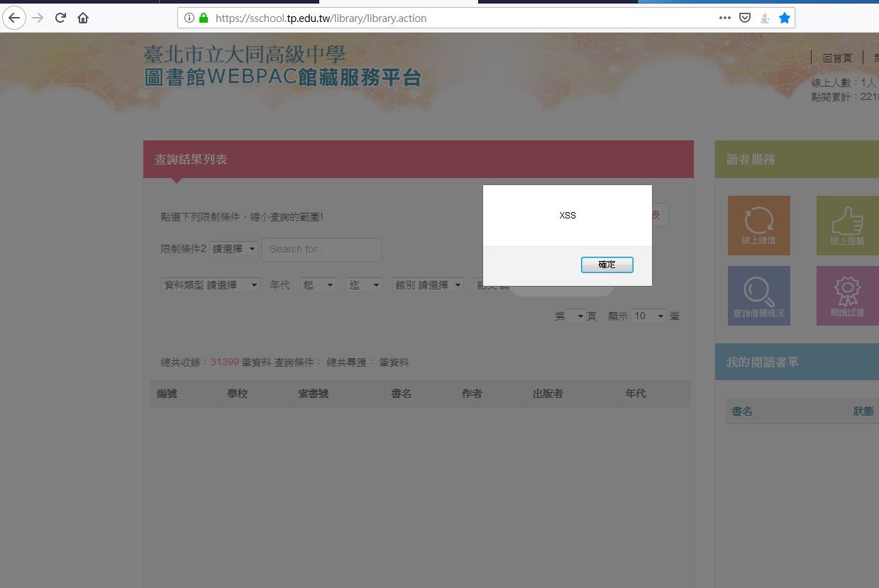This screenshot has width=879, height=588.
Task: Click 書名 header in 我的閱讀書單 panel
Action: point(742,411)
